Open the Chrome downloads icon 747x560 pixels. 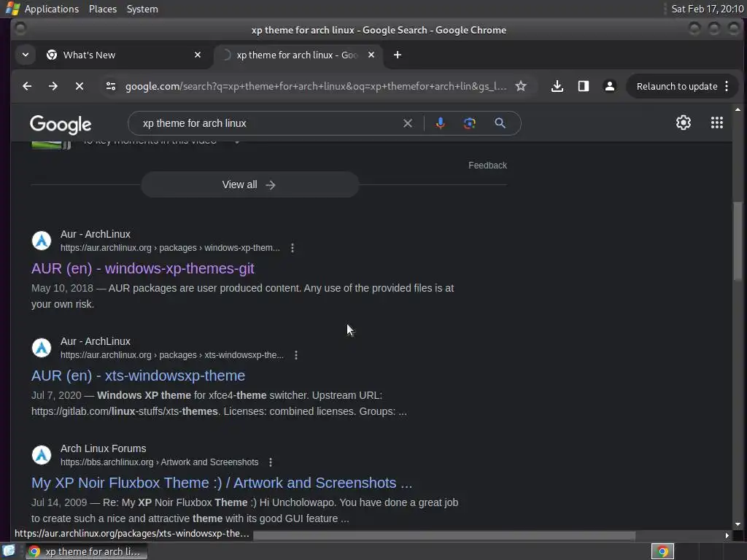(x=557, y=86)
